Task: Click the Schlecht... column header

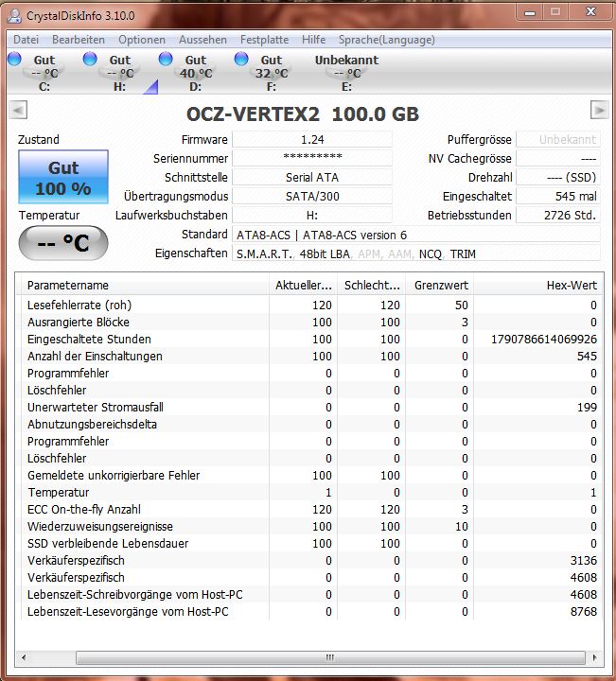Action: click(372, 286)
